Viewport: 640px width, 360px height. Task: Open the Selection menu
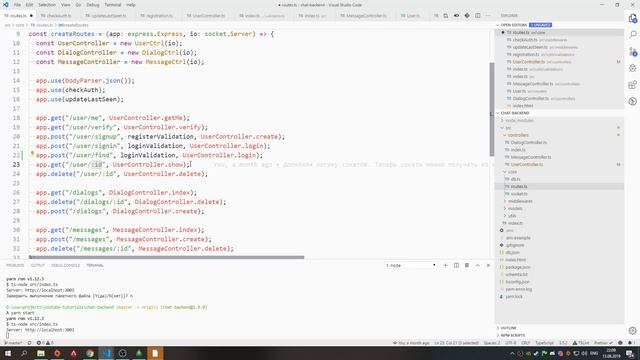click(x=47, y=5)
